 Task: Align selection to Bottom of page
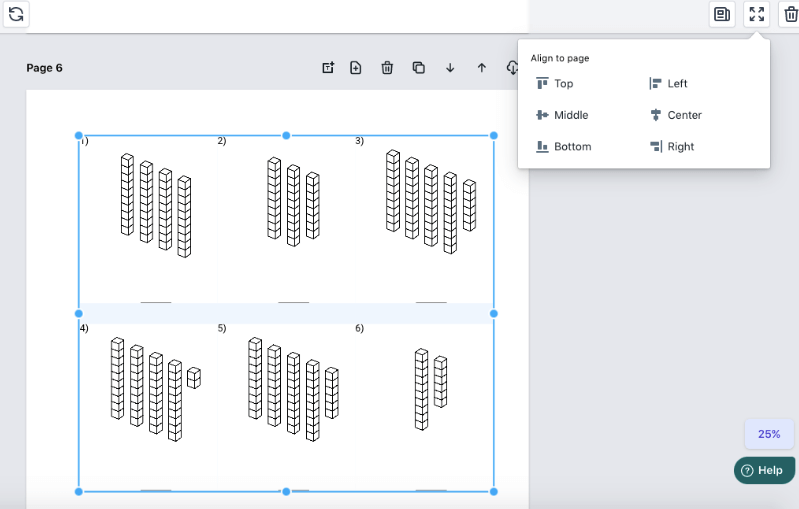pyautogui.click(x=564, y=147)
